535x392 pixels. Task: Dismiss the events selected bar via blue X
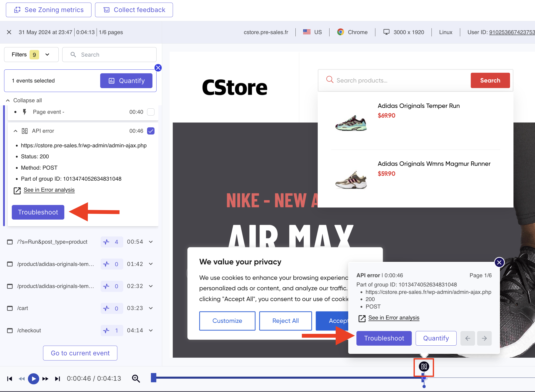point(158,68)
